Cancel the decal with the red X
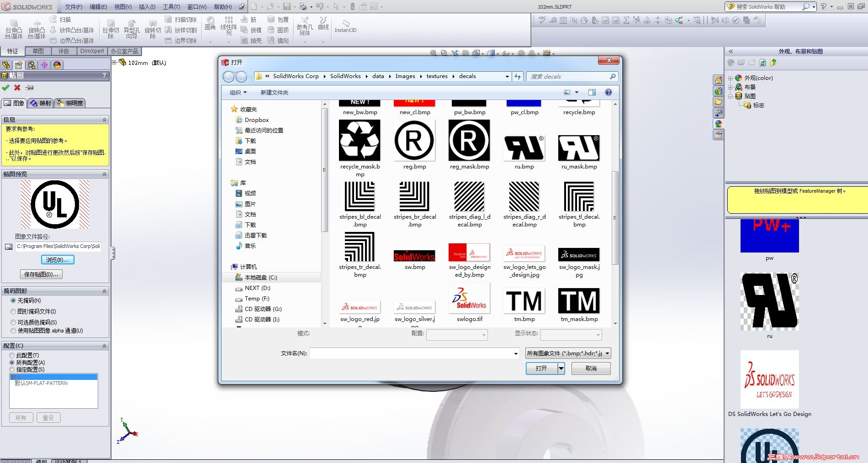Image resolution: width=868 pixels, height=463 pixels. tap(17, 88)
